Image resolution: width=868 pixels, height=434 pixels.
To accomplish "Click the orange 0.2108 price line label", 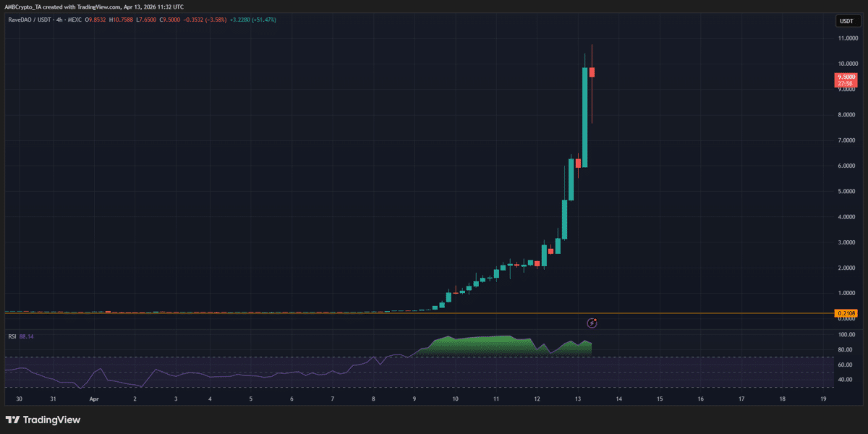I will (x=846, y=313).
